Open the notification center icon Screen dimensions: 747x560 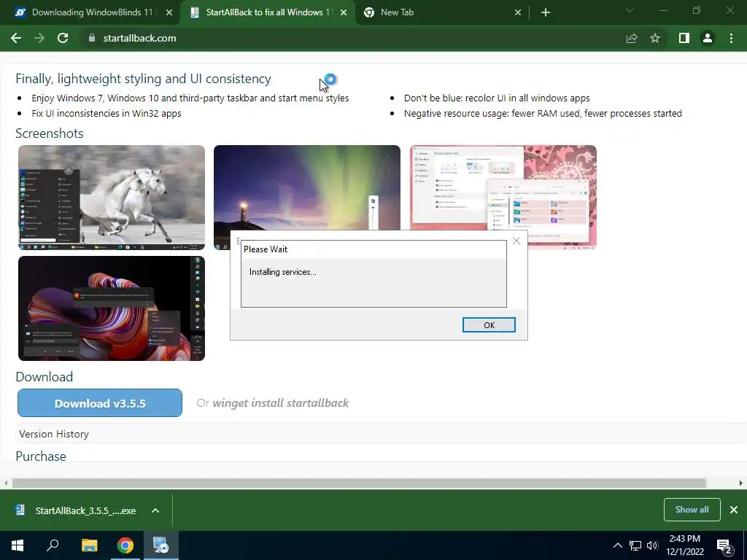click(724, 546)
